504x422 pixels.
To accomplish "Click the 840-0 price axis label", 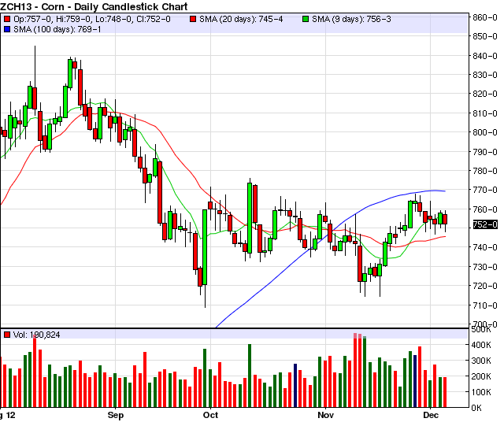I will [485, 56].
